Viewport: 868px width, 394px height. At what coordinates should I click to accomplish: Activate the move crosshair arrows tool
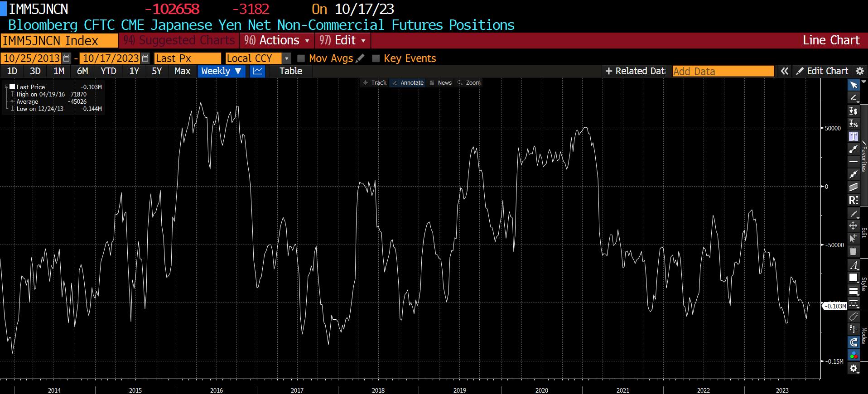tap(854, 226)
